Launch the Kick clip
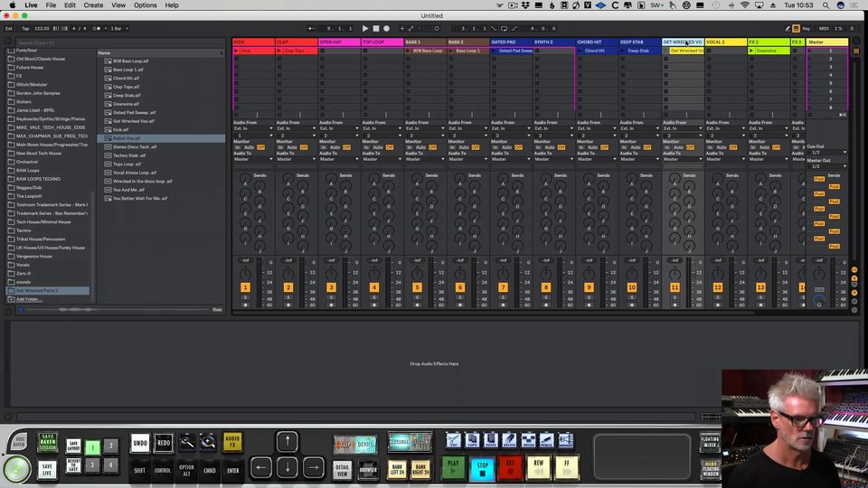Viewport: 868px width, 488px height. pos(236,51)
